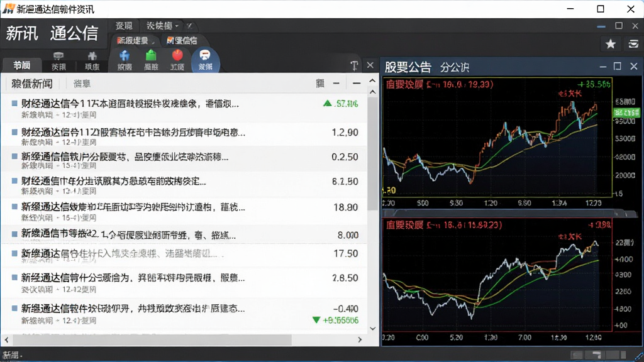Open the news item valued -0.490
The image size is (644, 362).
184,314
